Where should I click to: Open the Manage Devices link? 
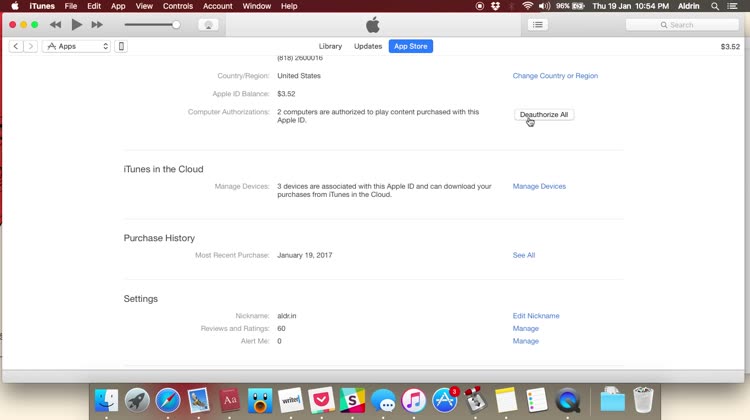(539, 186)
